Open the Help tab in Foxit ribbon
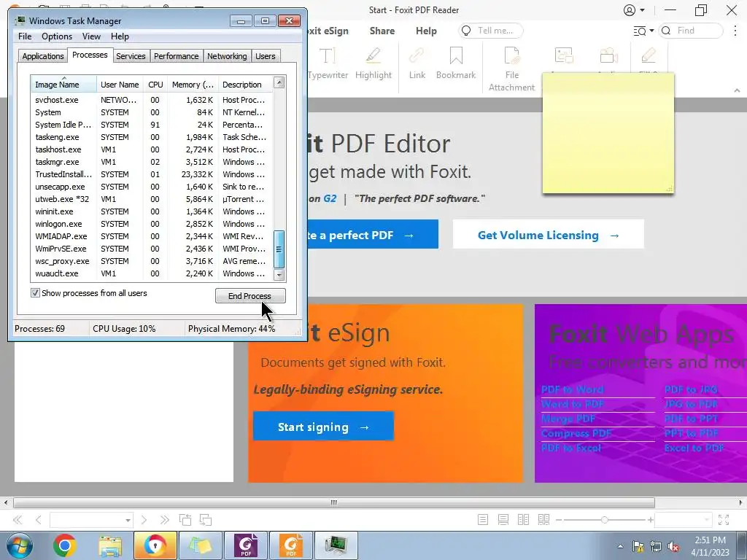 point(426,31)
